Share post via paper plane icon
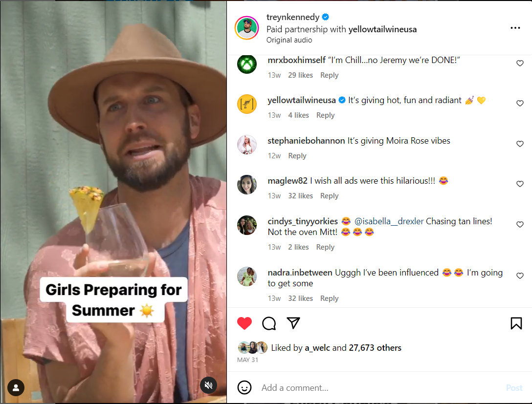 pos(293,323)
